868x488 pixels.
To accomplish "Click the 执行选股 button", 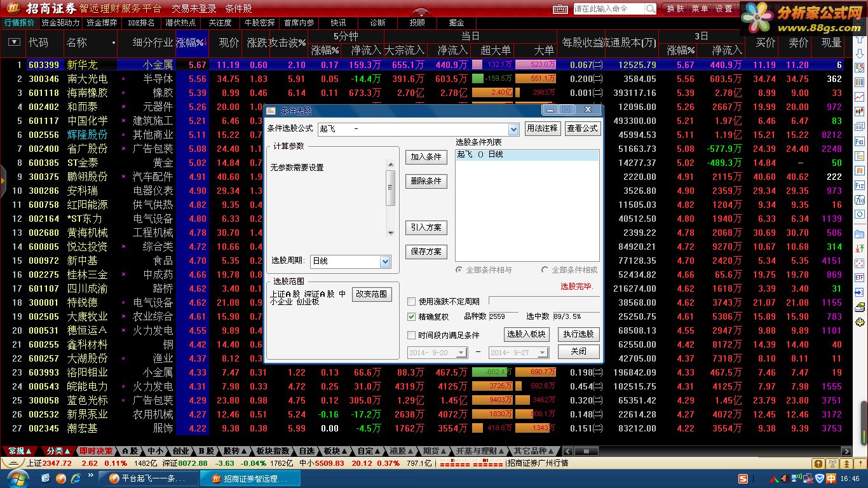I will pos(578,334).
